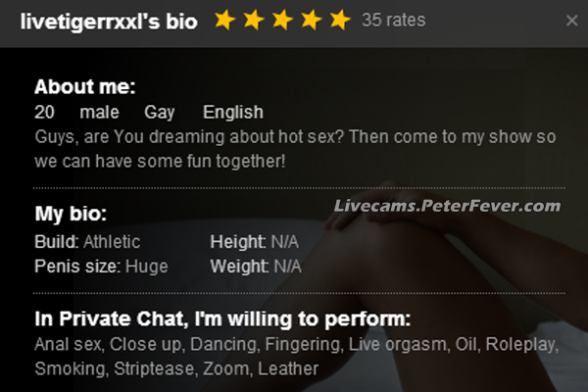Click the "Weight: N/A" field
Screen dimensions: 588x392
255,266
